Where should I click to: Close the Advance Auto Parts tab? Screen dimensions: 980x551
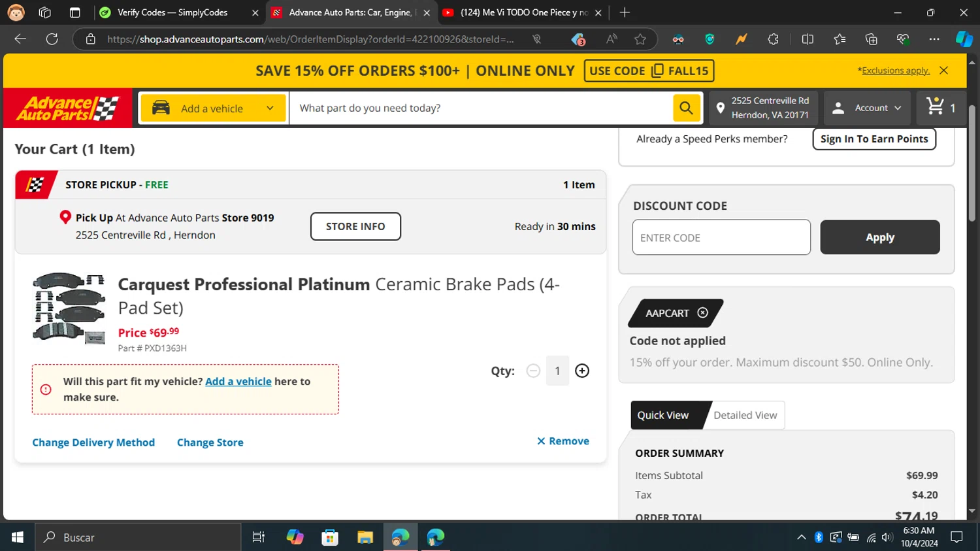coord(427,12)
